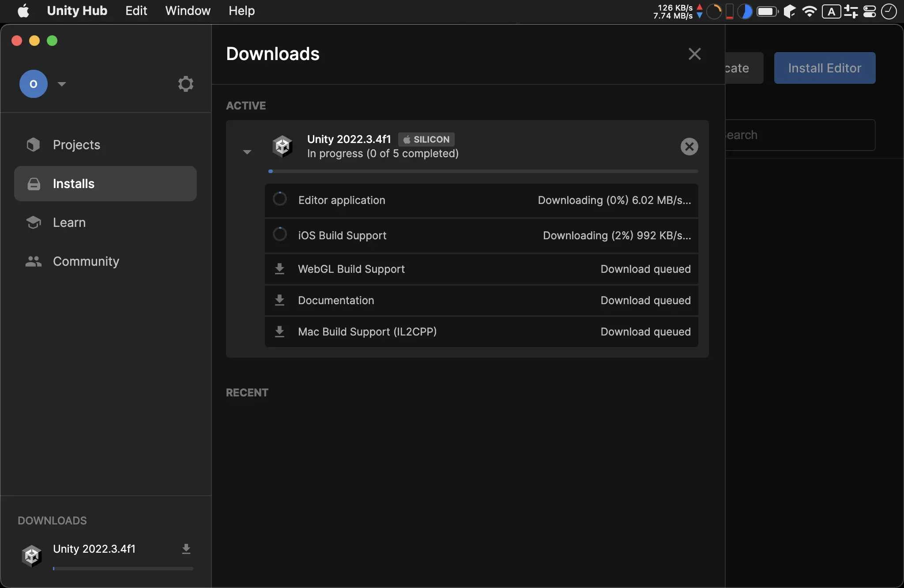Open the Community section
This screenshot has height=588, width=904.
point(105,261)
